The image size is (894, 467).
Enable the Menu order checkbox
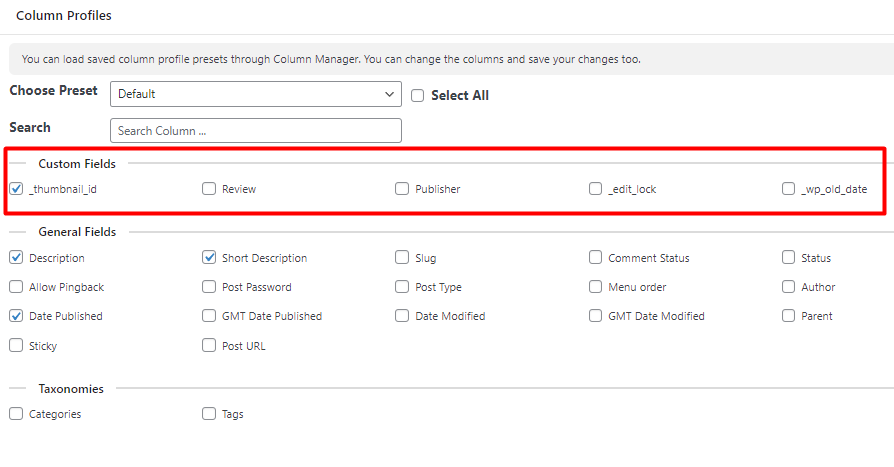tap(595, 287)
